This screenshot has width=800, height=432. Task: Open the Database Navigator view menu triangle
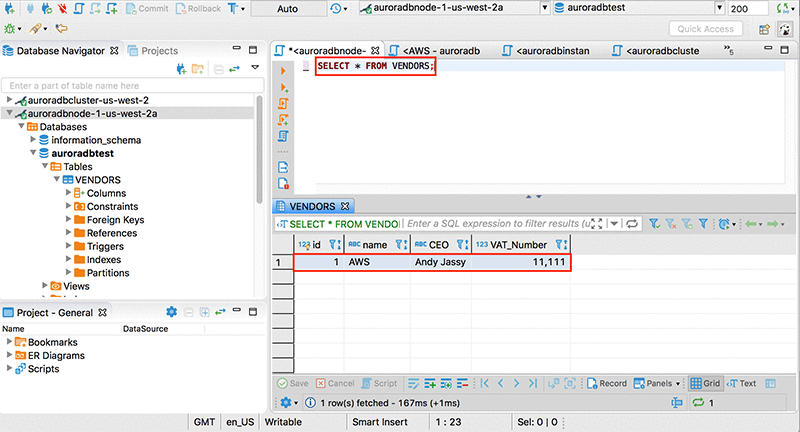click(255, 67)
